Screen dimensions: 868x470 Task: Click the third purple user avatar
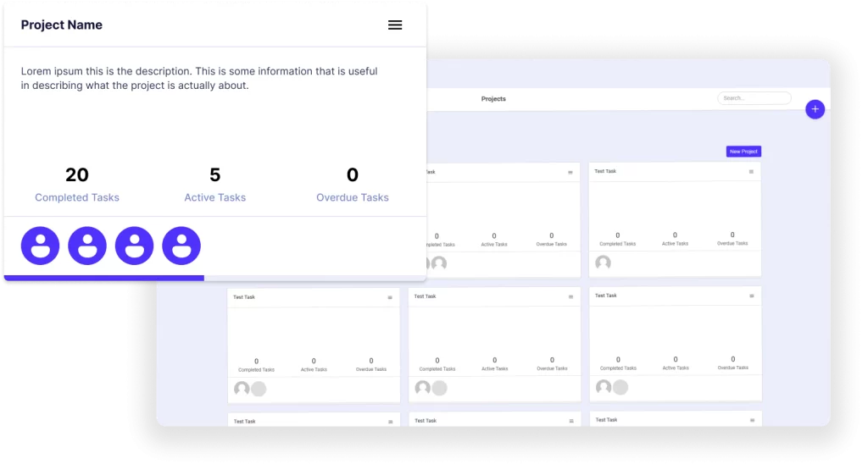pos(134,246)
